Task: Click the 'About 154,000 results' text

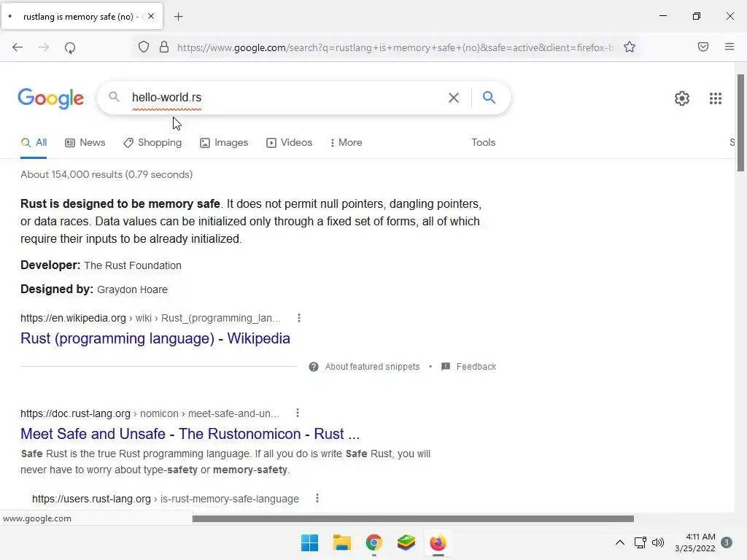Action: pos(107,174)
